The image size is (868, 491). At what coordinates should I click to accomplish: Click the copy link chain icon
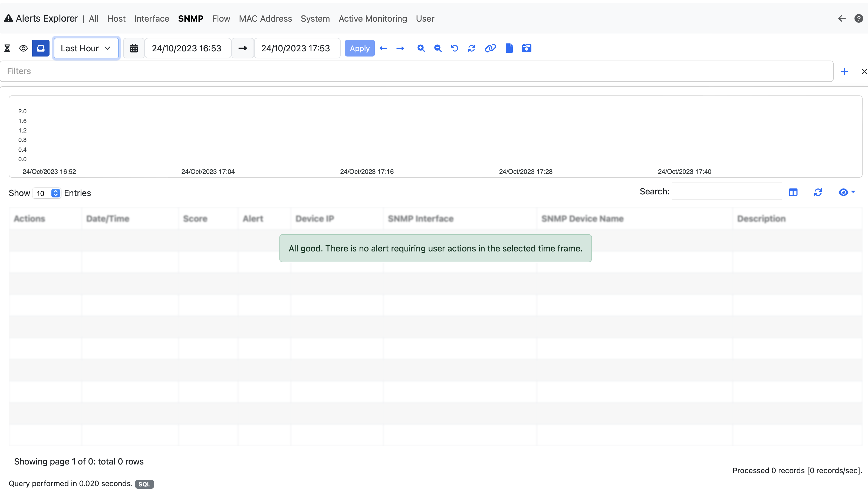coord(490,48)
